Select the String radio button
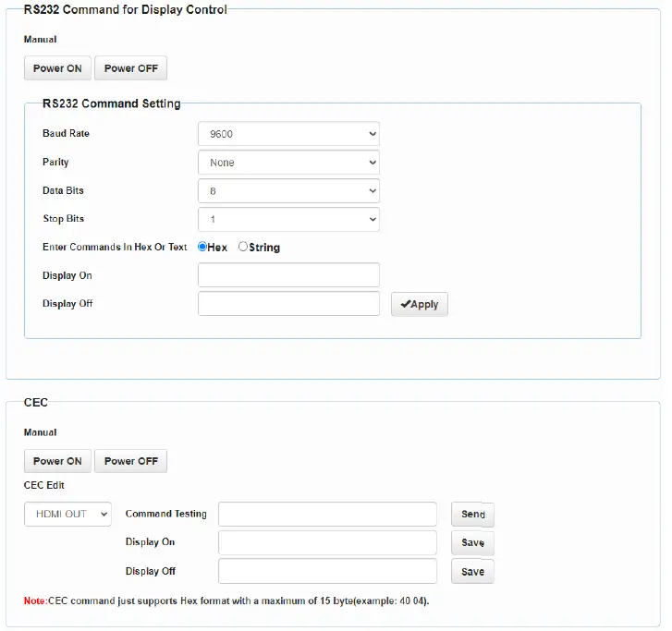 coord(243,247)
